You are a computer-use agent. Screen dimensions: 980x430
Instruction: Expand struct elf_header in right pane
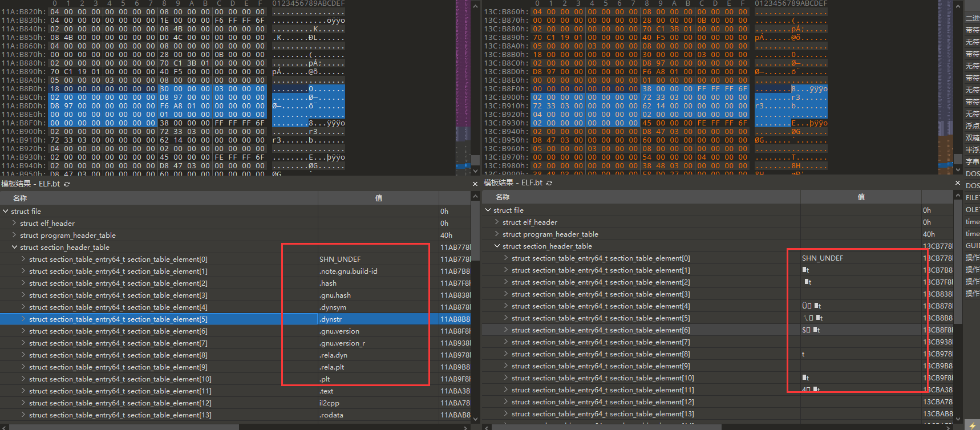(497, 222)
